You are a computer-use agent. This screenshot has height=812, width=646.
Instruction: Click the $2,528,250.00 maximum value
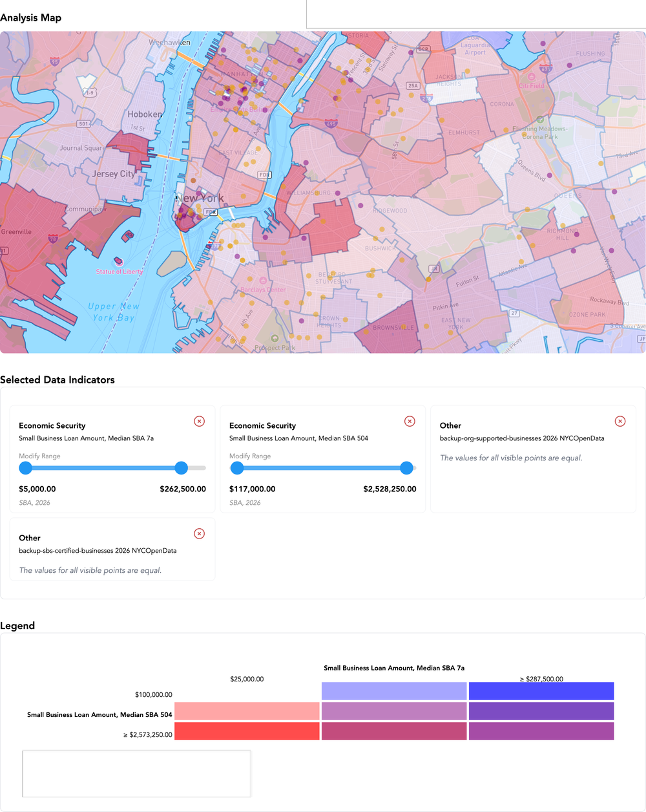point(390,489)
